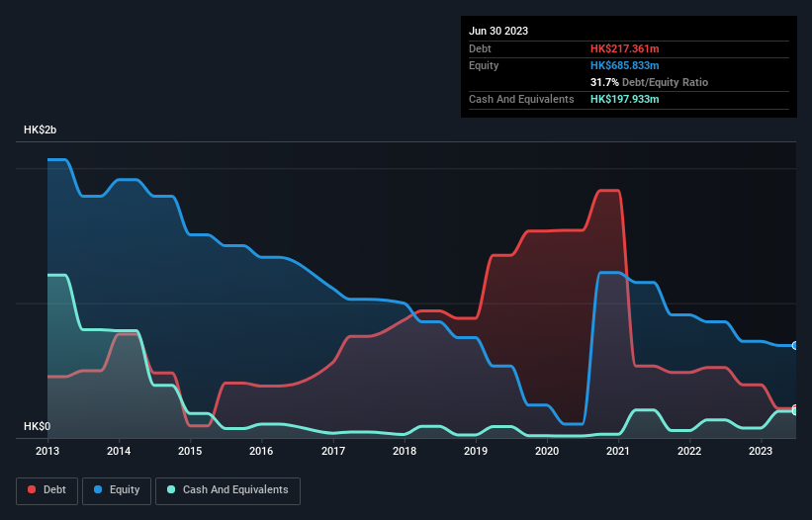Click the teal Cash And Equivalents legend dot

pos(171,489)
